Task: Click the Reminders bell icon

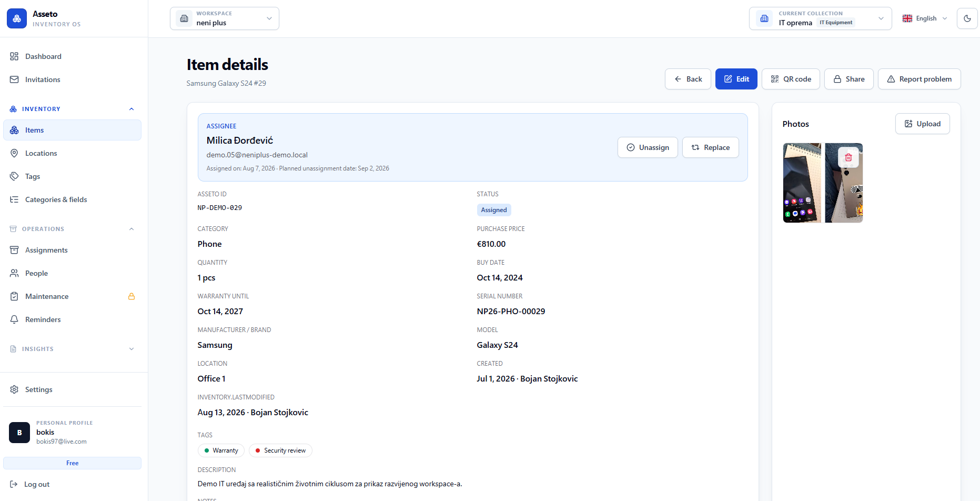Action: [x=14, y=319]
